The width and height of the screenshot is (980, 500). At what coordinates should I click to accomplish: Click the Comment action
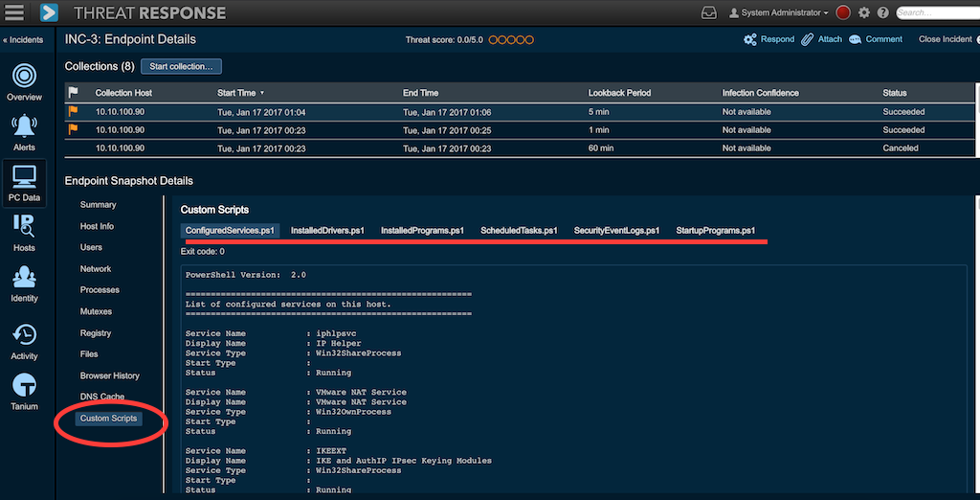[876, 39]
